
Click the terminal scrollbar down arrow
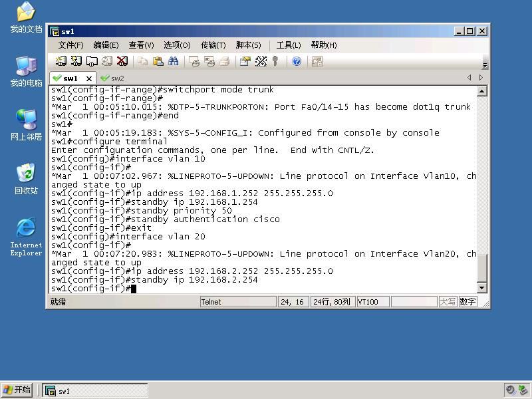tap(481, 288)
